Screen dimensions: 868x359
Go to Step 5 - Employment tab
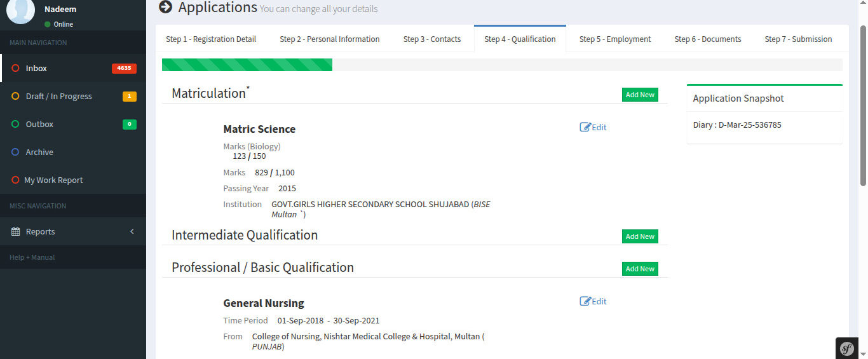click(615, 39)
